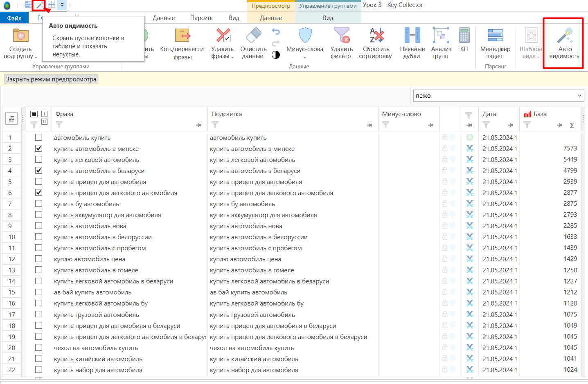Open the Анализ групп tool
The width and height of the screenshot is (588, 384).
point(441,36)
